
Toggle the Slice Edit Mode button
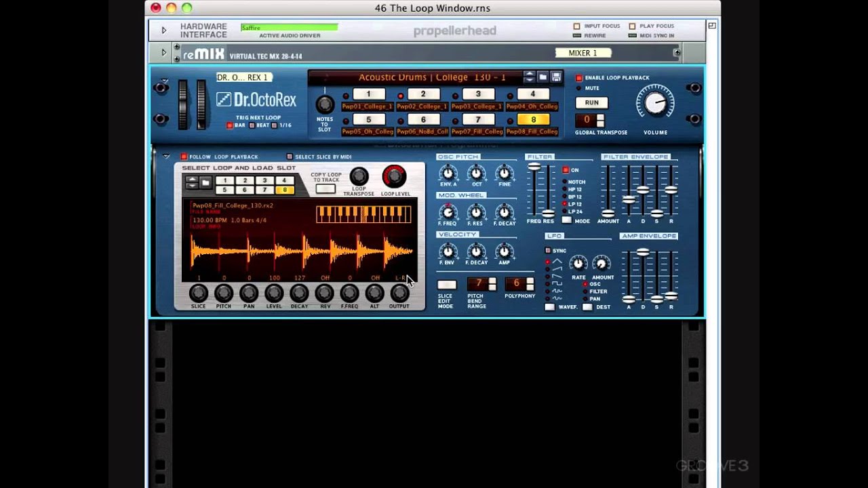click(446, 285)
